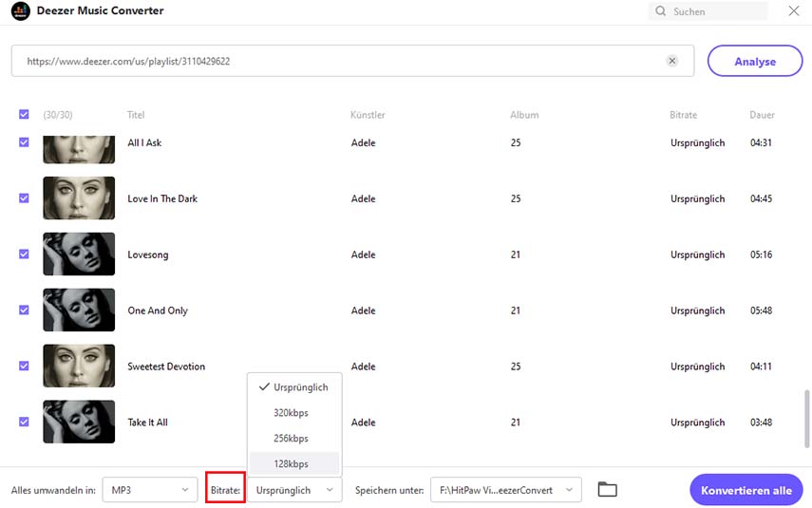Click Ursprünglich bitrate in Take It All row

pyautogui.click(x=697, y=422)
